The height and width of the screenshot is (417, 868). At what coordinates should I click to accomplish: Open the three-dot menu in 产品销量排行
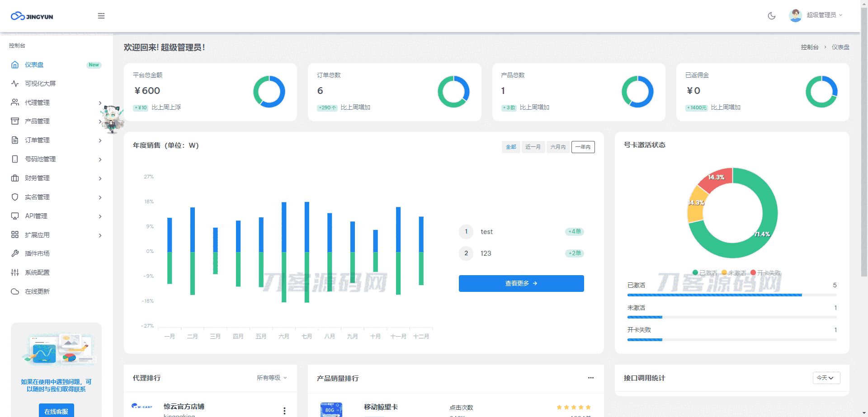click(x=590, y=378)
